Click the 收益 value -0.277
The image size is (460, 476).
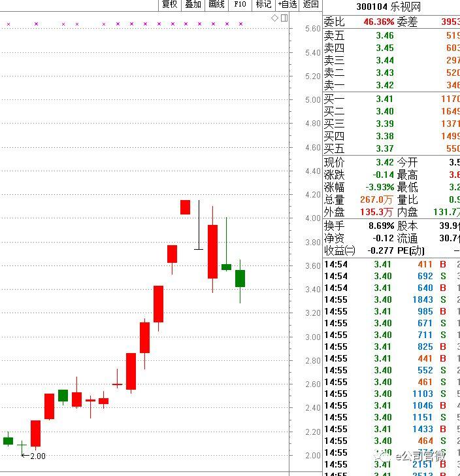pos(380,251)
